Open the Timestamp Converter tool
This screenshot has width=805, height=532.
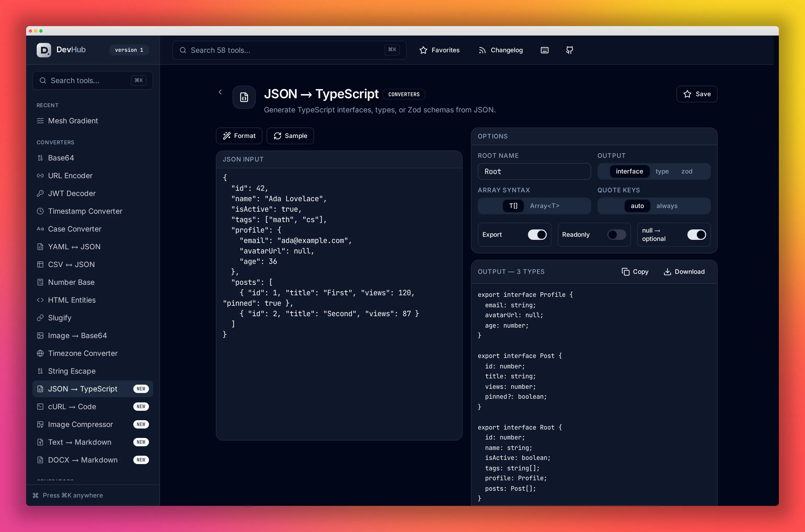[x=93, y=211]
